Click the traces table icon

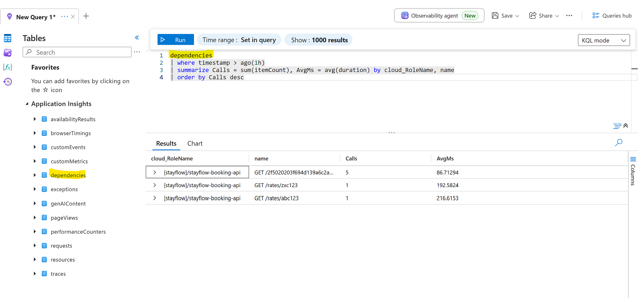[x=44, y=273]
